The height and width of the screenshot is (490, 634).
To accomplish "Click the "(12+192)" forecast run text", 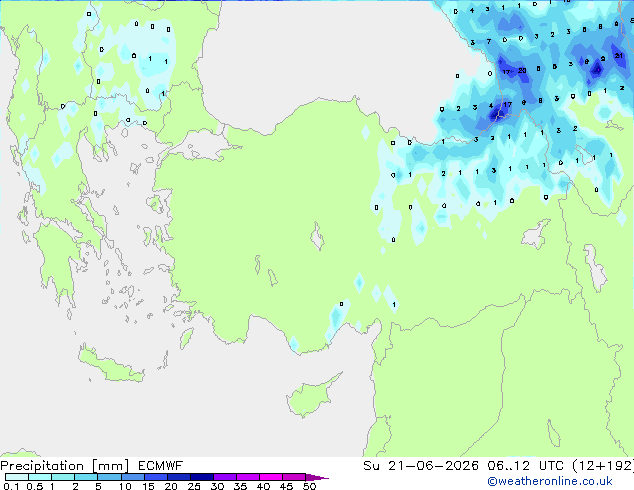I will click(603, 466).
